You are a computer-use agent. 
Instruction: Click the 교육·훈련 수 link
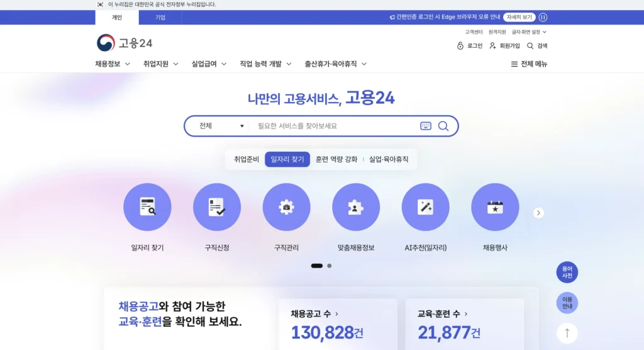click(442, 314)
